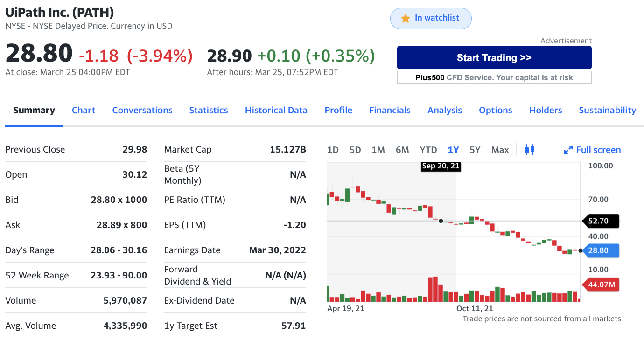Select the 1D chart range
644x347 pixels.
click(333, 150)
